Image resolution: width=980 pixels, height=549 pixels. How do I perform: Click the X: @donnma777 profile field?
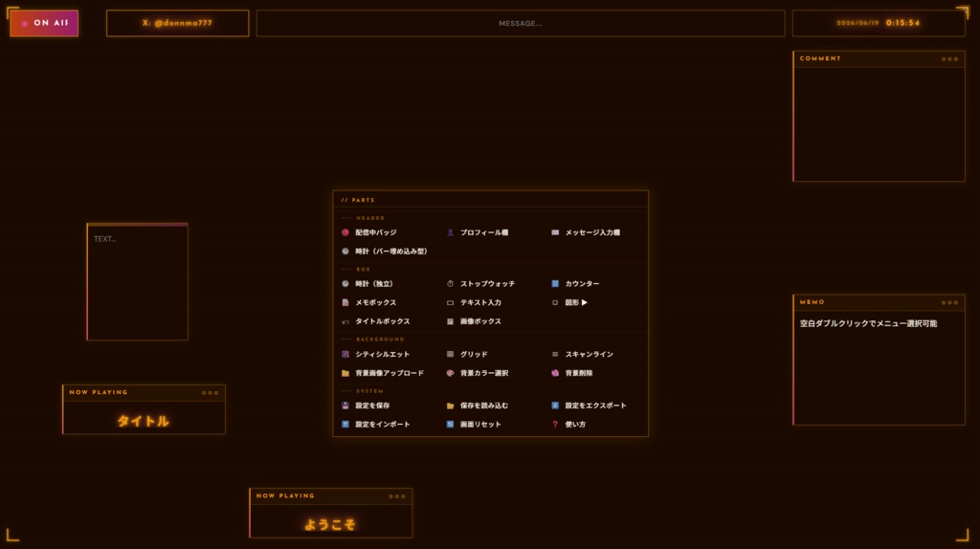click(x=177, y=23)
